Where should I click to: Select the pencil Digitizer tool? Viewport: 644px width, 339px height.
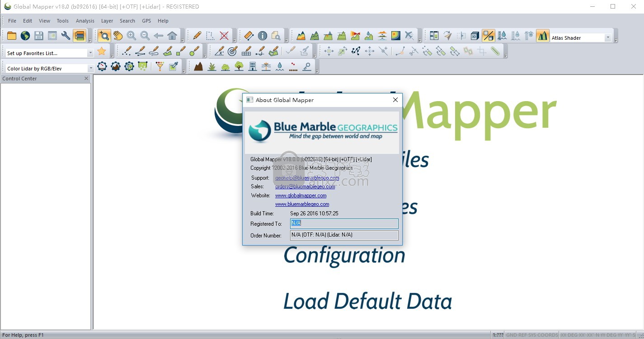(x=197, y=36)
